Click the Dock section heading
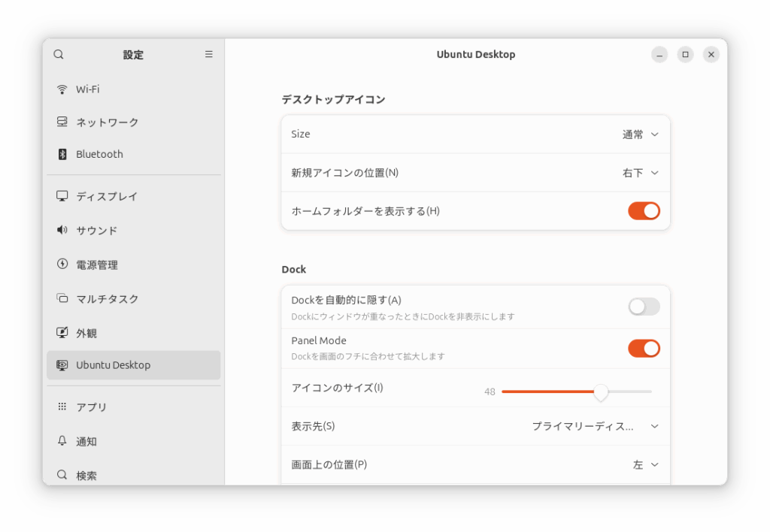 click(x=294, y=270)
